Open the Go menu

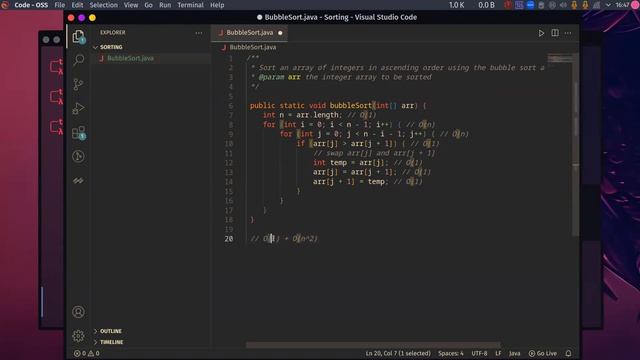pos(149,5)
